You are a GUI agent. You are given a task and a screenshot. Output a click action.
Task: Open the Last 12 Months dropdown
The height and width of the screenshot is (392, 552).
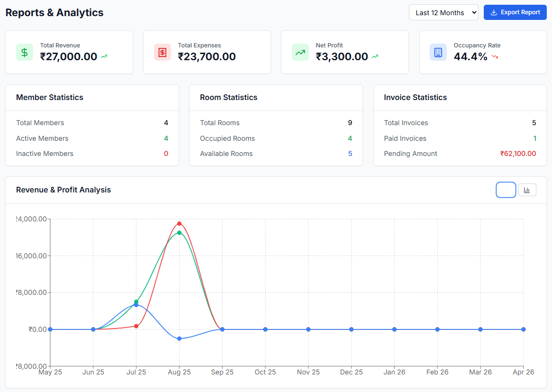[x=443, y=13]
